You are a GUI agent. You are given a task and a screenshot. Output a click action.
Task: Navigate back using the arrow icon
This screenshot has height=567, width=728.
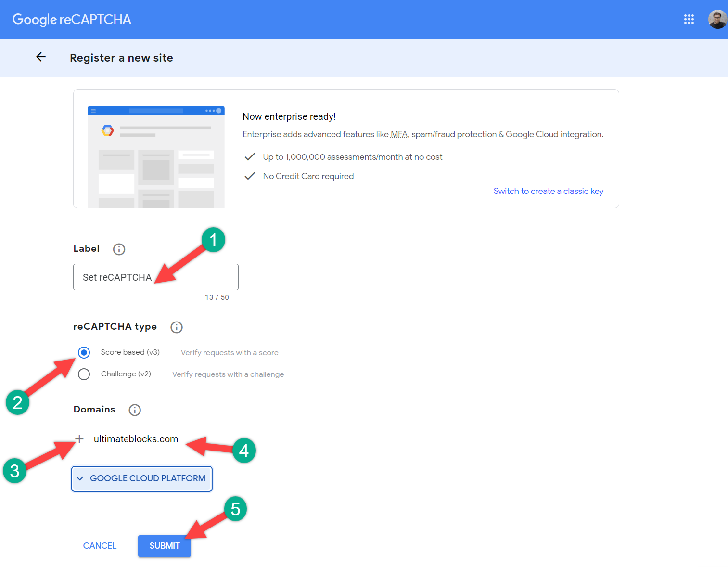(x=41, y=57)
